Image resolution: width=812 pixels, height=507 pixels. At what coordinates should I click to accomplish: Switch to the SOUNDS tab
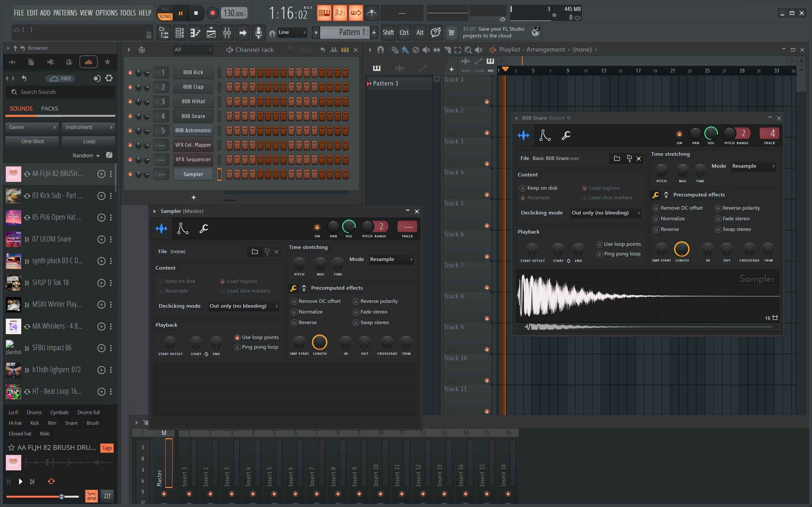(x=21, y=109)
